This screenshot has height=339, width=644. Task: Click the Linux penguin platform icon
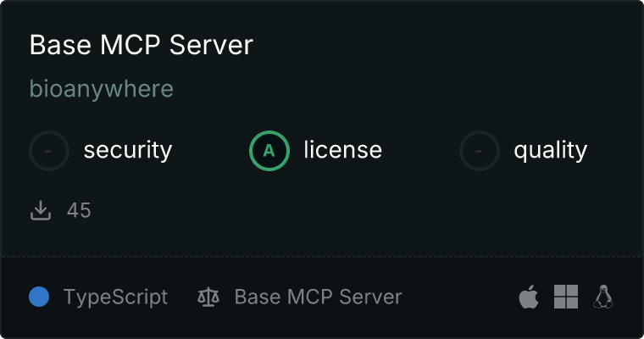point(602,297)
